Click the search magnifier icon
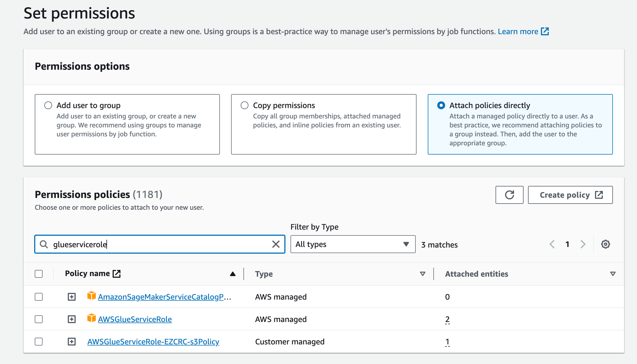The height and width of the screenshot is (364, 637). point(44,244)
